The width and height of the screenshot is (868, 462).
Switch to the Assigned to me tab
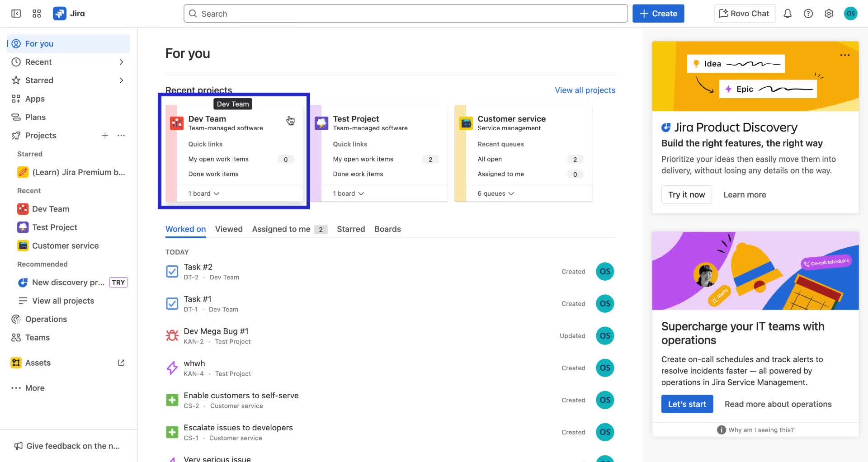tap(281, 229)
